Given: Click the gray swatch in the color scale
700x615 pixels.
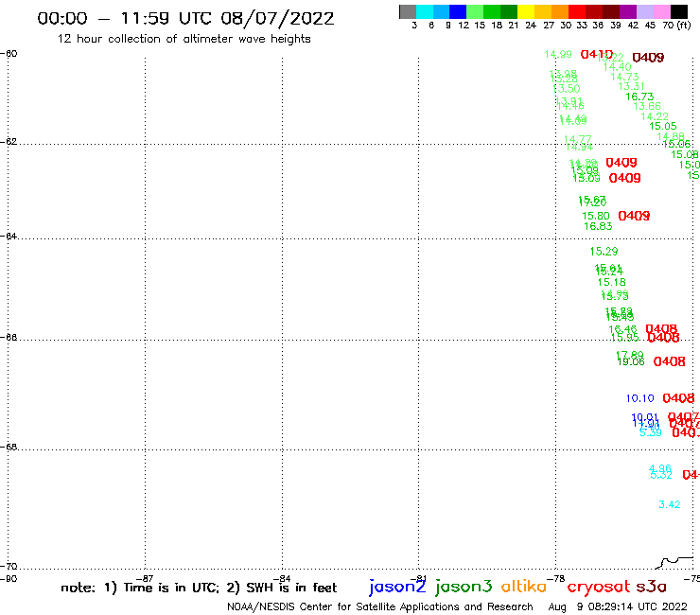Looking at the screenshot, I should click(x=408, y=11).
